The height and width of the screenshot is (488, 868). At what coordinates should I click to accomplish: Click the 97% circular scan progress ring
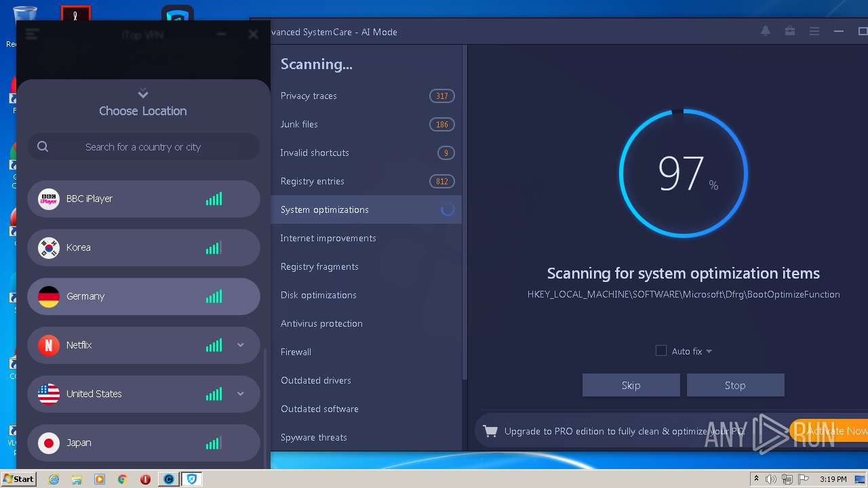click(x=683, y=174)
